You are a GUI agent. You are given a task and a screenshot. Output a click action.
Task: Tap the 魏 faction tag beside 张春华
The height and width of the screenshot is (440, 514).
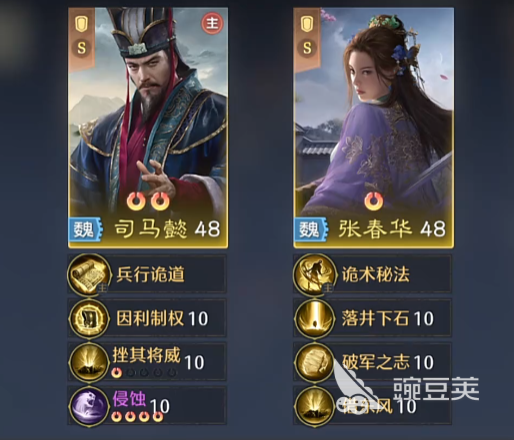311,229
